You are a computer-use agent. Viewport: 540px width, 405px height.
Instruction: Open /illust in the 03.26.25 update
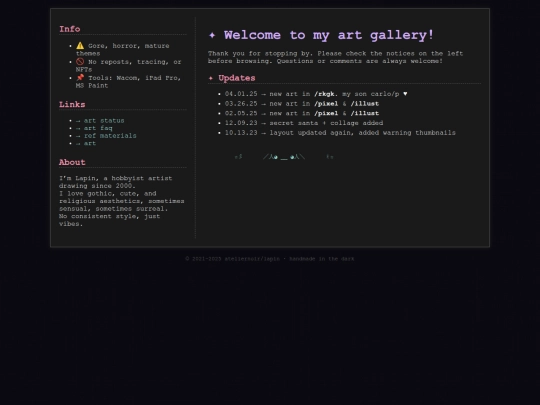pos(365,104)
